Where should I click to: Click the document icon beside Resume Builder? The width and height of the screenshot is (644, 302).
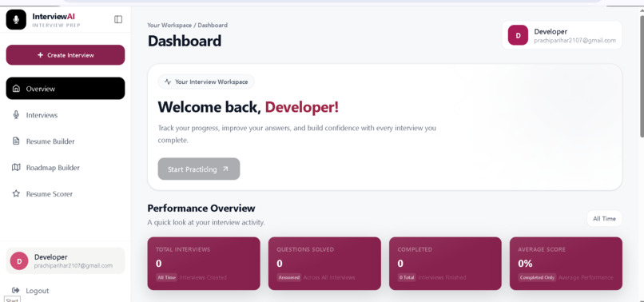pyautogui.click(x=16, y=141)
